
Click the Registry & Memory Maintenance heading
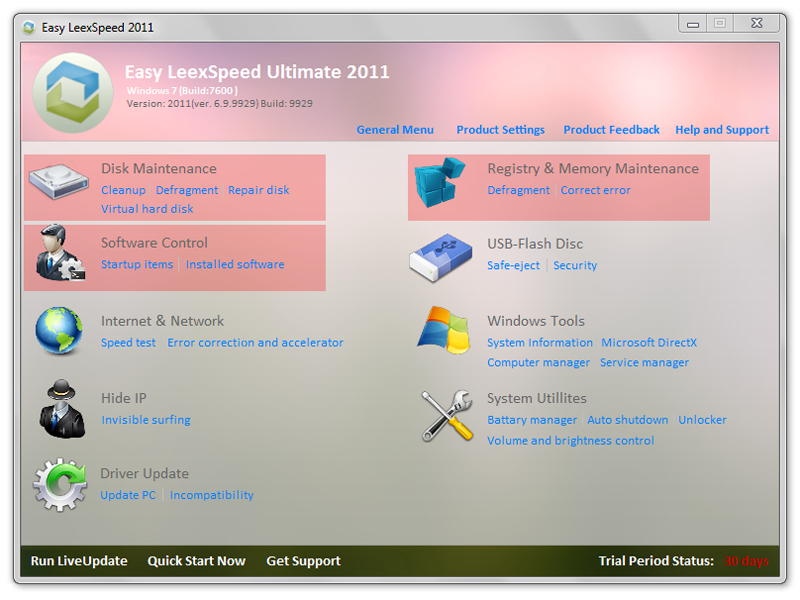click(593, 168)
